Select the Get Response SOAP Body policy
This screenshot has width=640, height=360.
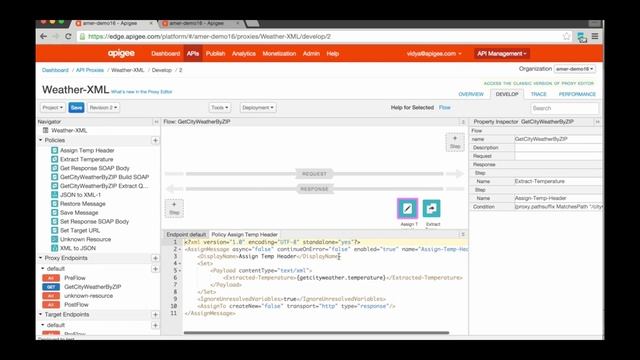click(95, 168)
